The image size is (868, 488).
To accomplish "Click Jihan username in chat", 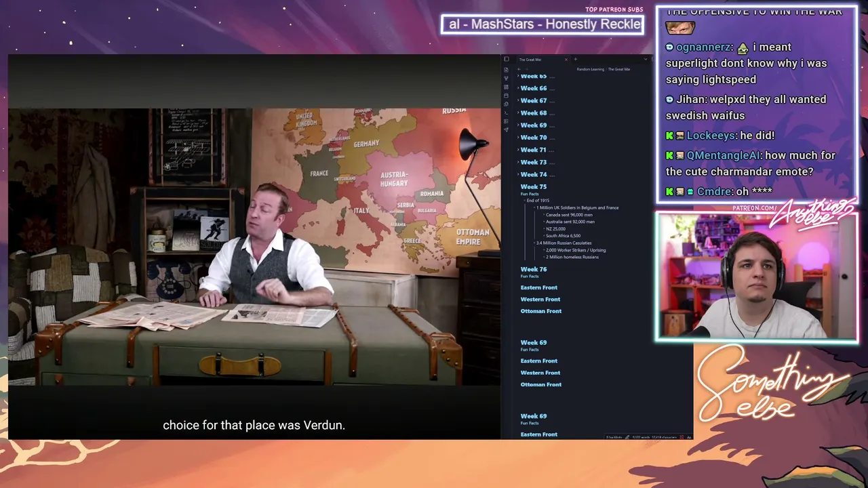I will click(691, 100).
